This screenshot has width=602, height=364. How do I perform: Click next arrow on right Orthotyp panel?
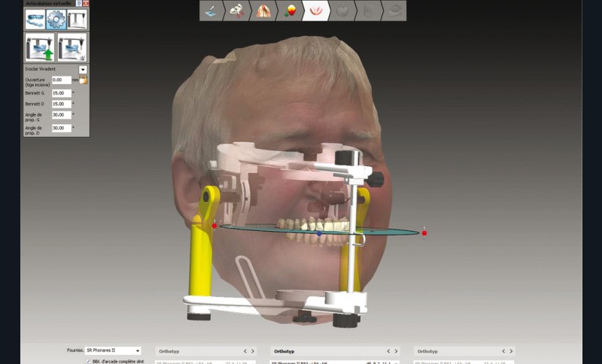[x=512, y=351]
